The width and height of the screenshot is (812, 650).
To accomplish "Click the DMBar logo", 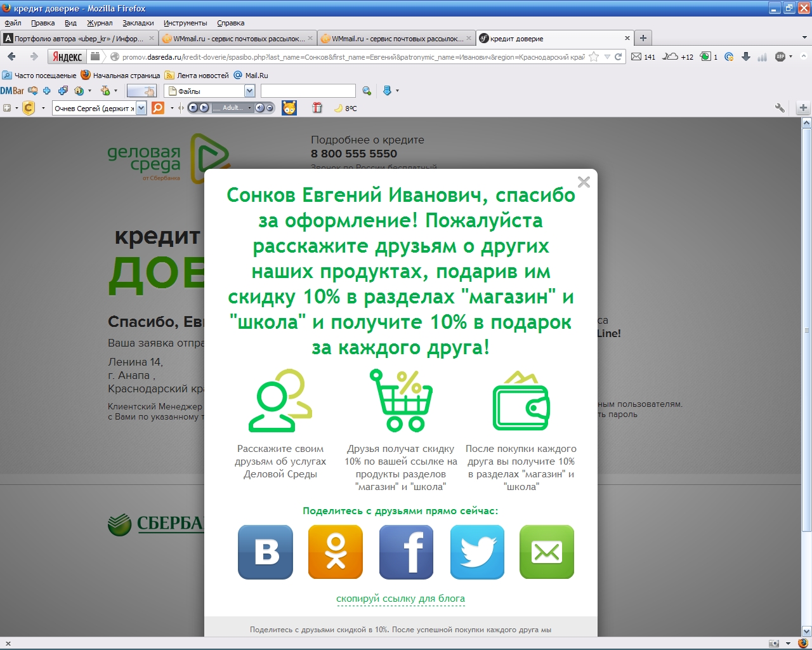I will click(12, 91).
